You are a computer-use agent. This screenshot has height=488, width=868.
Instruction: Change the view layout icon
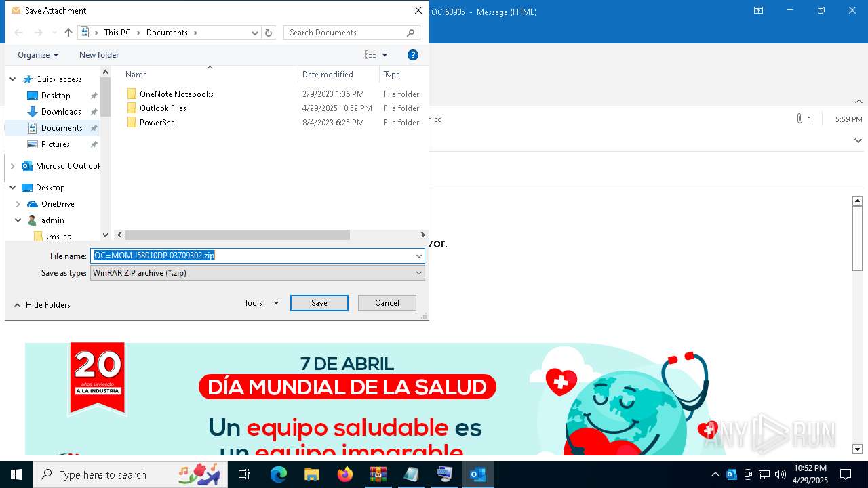point(370,55)
